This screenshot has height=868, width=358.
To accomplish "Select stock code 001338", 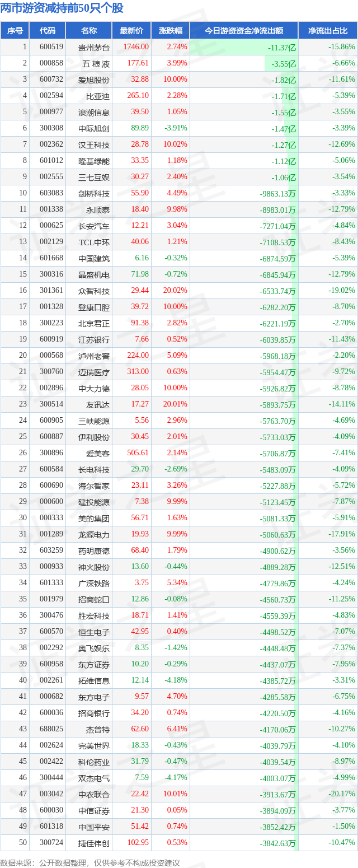I will click(x=51, y=210).
